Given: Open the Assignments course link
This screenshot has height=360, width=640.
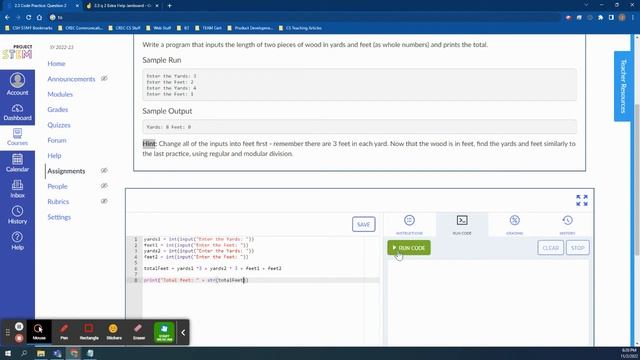Looking at the screenshot, I should tap(66, 171).
